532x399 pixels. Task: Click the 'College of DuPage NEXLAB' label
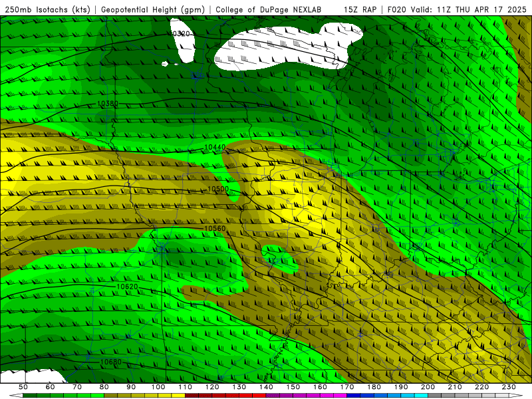click(x=269, y=9)
